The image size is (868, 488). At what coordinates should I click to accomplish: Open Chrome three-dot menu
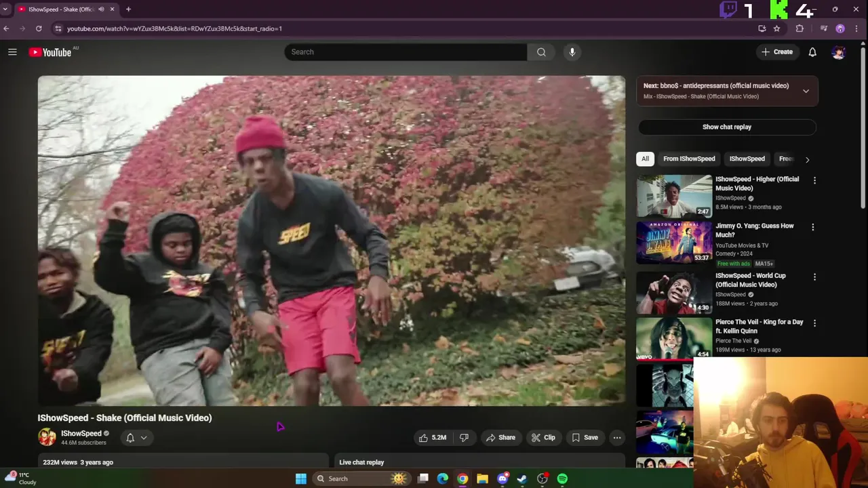(856, 28)
